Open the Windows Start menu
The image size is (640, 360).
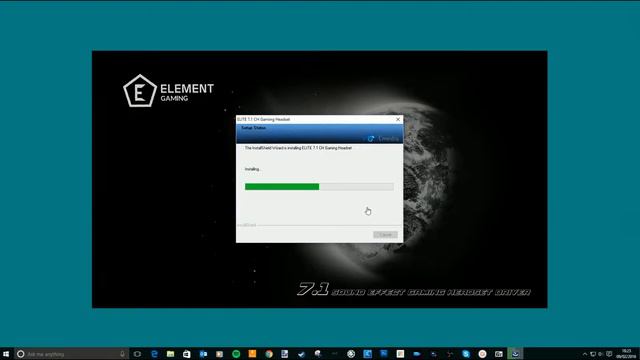pos(6,354)
